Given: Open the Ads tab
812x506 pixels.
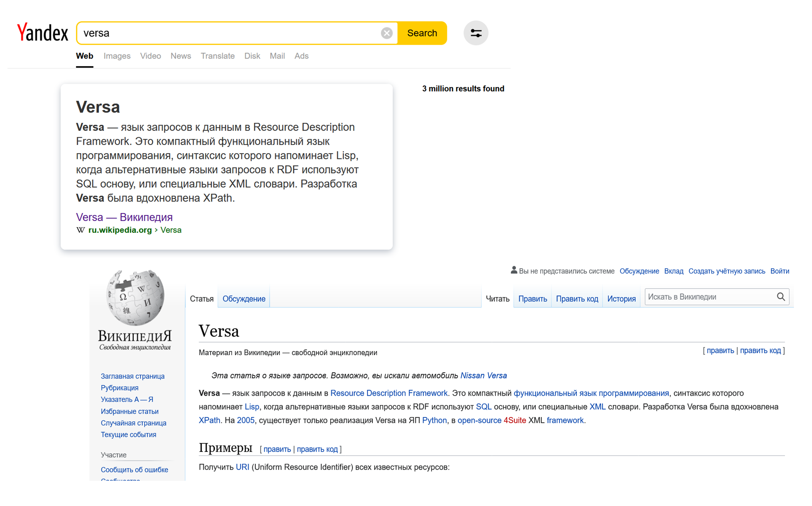Looking at the screenshot, I should pos(301,56).
